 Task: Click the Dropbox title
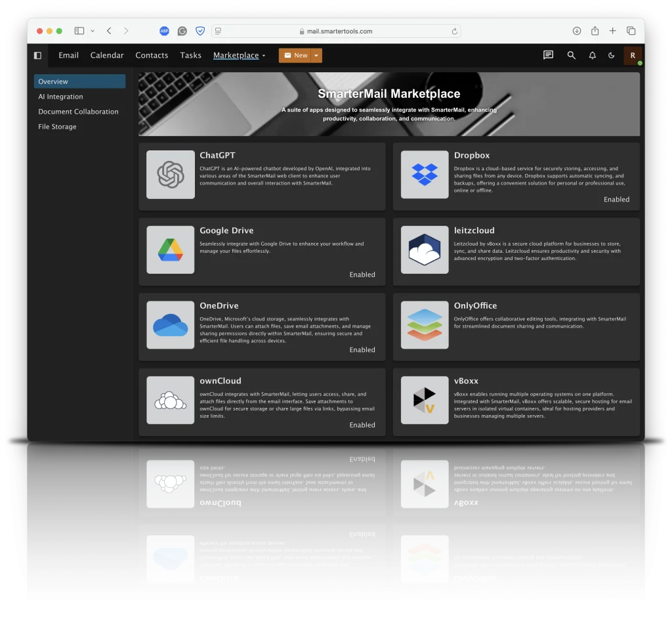tap(472, 155)
